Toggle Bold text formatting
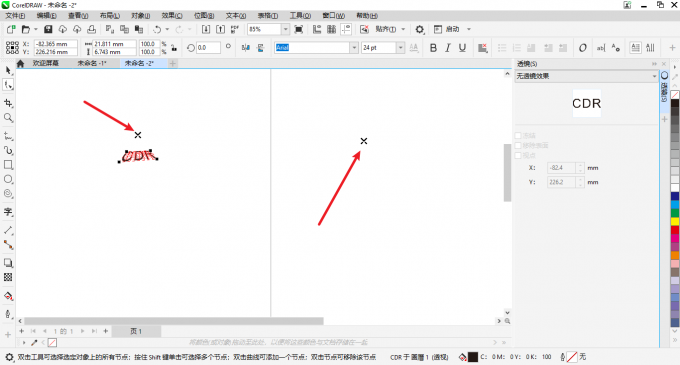This screenshot has height=365, width=680. click(433, 48)
